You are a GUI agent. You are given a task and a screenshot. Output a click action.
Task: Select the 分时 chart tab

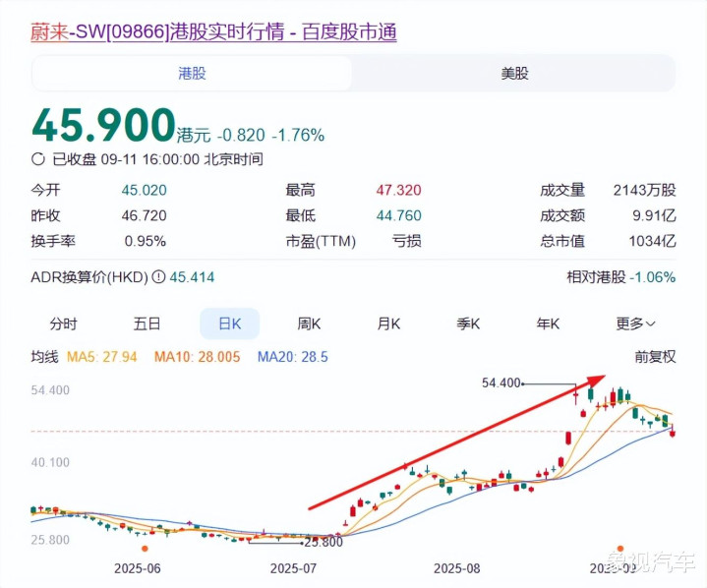(64, 323)
